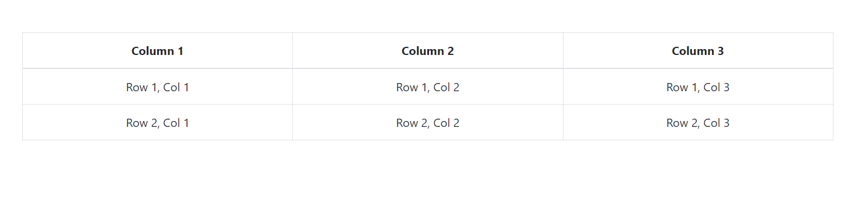
Task: Focus the last row's rightmost table cell
Action: (698, 123)
